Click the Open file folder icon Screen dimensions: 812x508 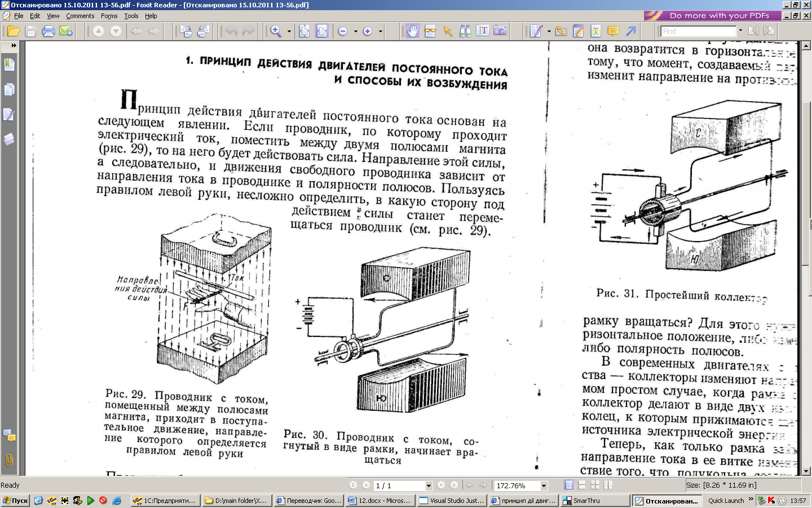coord(13,31)
